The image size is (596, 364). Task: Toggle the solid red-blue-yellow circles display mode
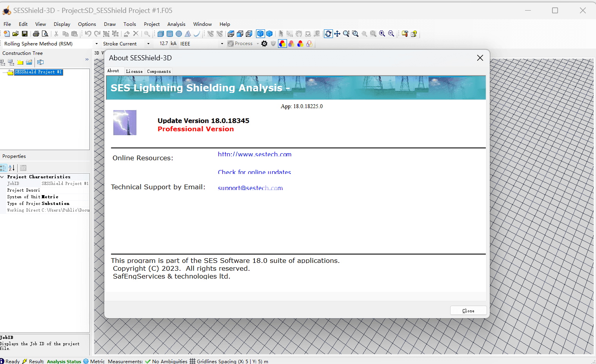[282, 43]
